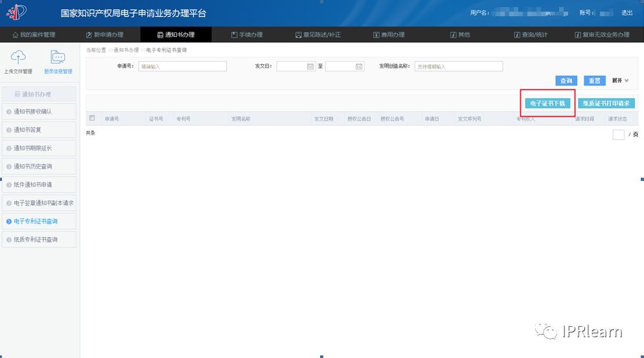Click the 发明名称 column header
Image resolution: width=644 pixels, height=358 pixels.
(x=240, y=119)
